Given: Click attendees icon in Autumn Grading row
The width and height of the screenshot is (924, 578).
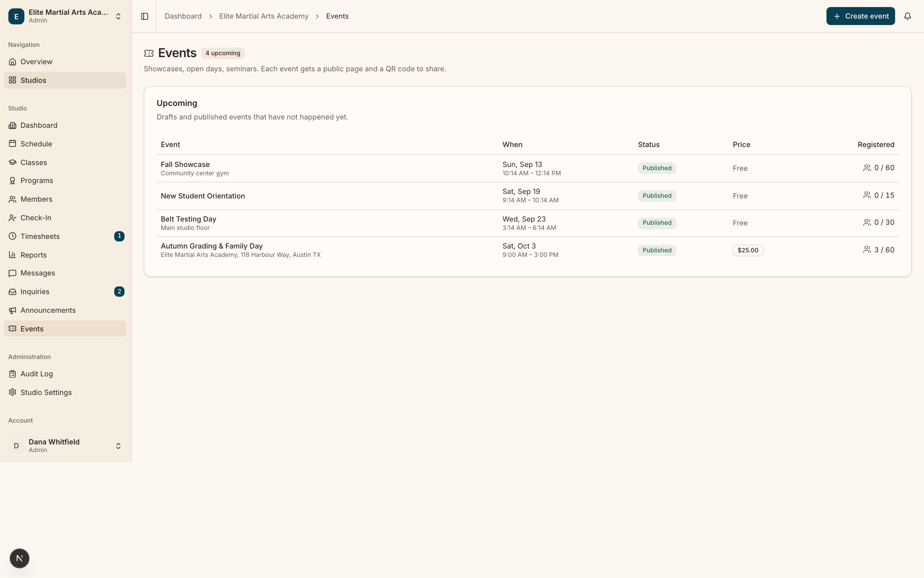Looking at the screenshot, I should click(867, 250).
